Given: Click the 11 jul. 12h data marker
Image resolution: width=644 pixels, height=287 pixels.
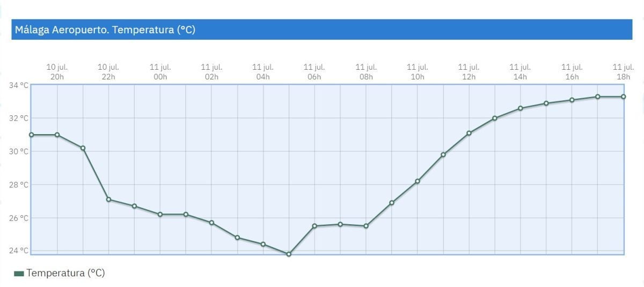Looking at the screenshot, I should point(469,133).
